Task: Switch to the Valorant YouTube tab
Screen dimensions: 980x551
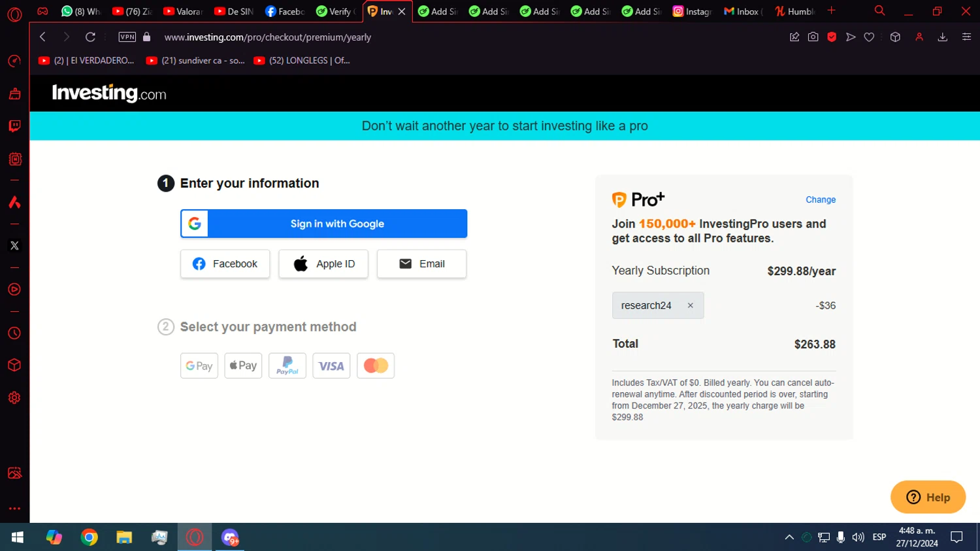Action: tap(183, 11)
